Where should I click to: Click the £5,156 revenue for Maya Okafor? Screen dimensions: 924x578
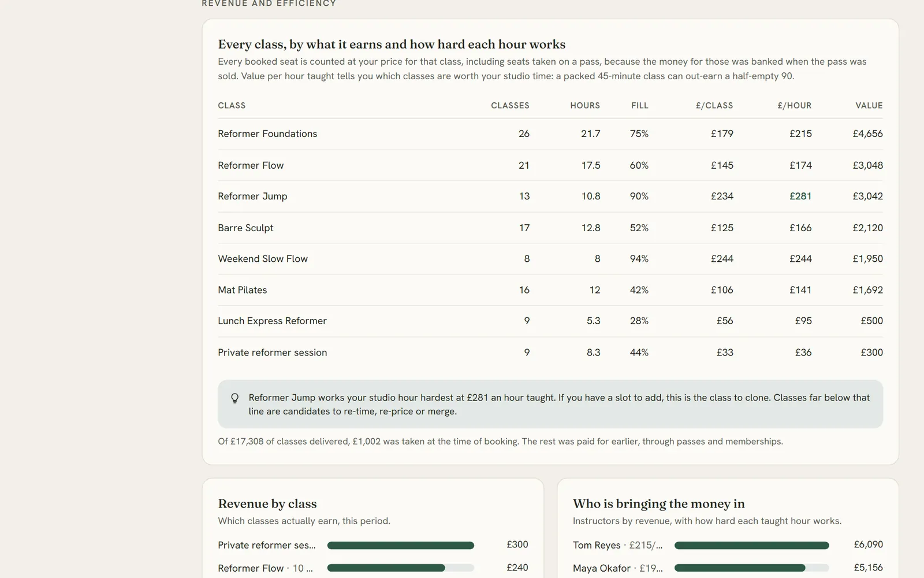pyautogui.click(x=869, y=568)
